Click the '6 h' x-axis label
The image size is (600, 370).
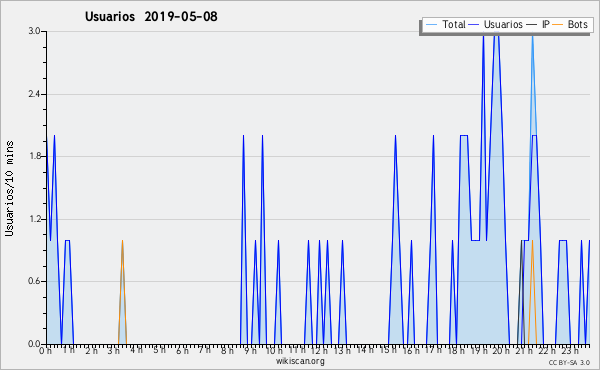pyautogui.click(x=182, y=350)
